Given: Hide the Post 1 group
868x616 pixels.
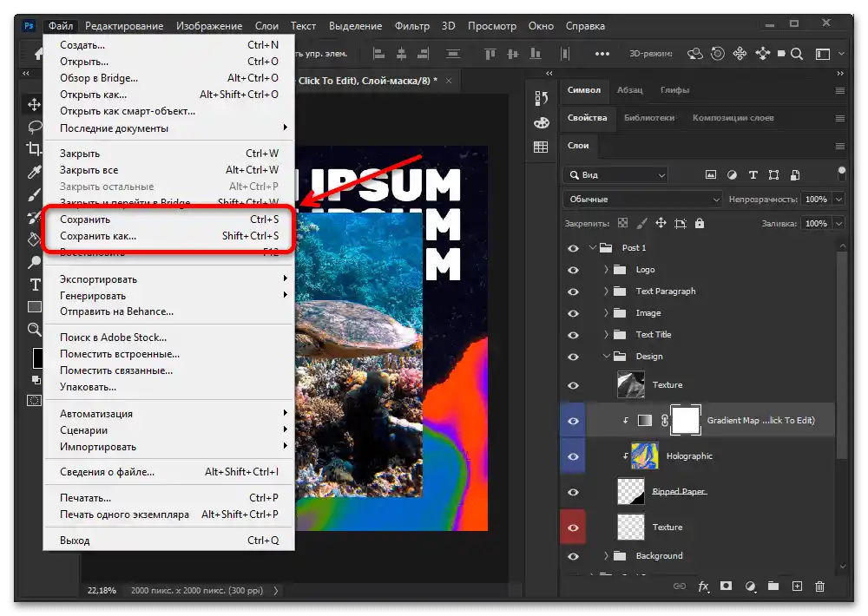Looking at the screenshot, I should click(x=574, y=248).
